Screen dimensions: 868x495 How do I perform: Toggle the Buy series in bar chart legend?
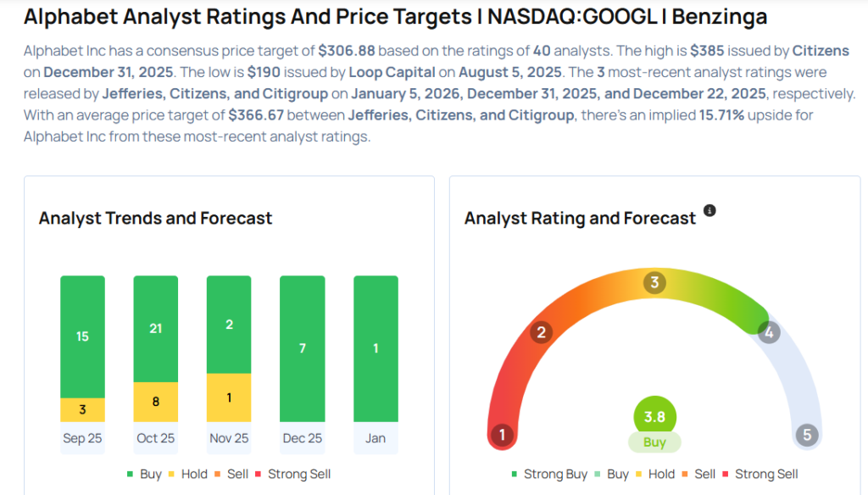click(x=144, y=474)
